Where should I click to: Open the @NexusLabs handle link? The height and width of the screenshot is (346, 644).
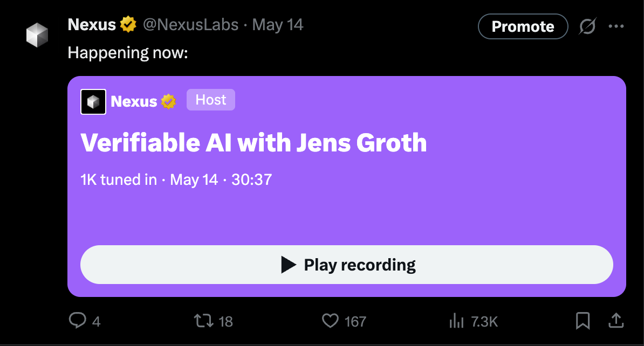190,25
